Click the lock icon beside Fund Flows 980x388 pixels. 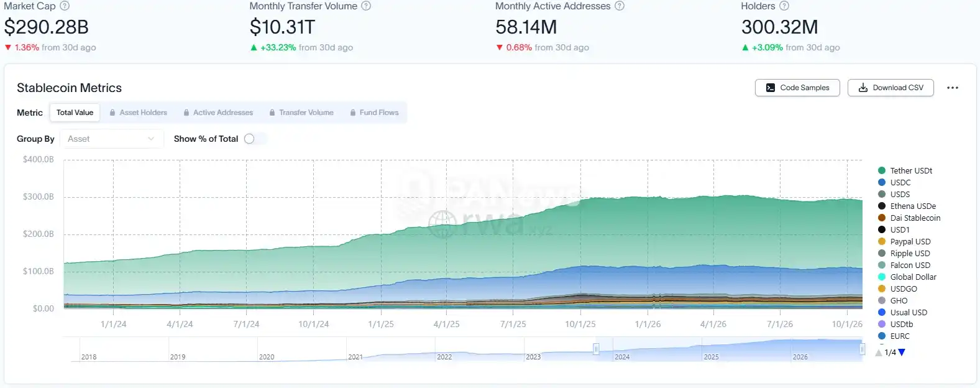353,113
